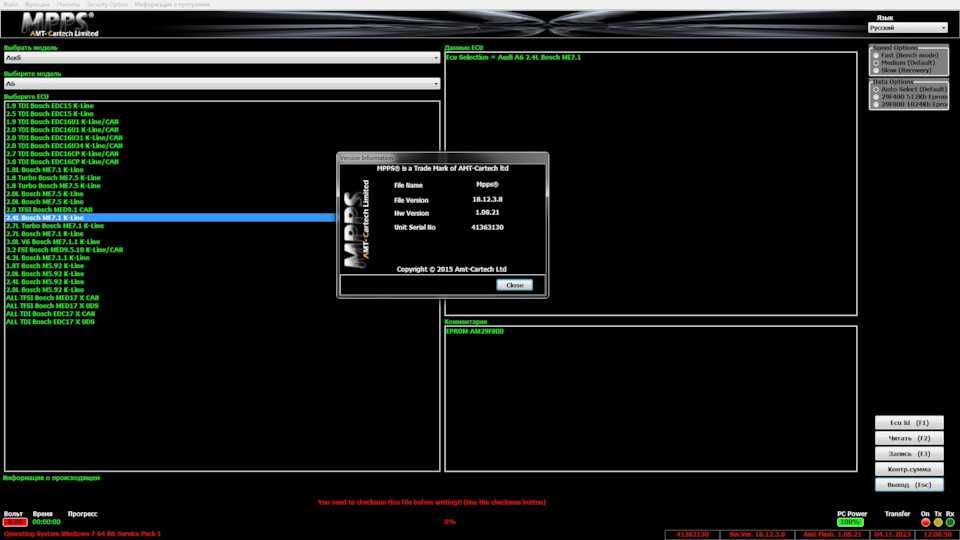Click Hw Version 1.08.21 value
960x540 pixels.
click(x=487, y=212)
